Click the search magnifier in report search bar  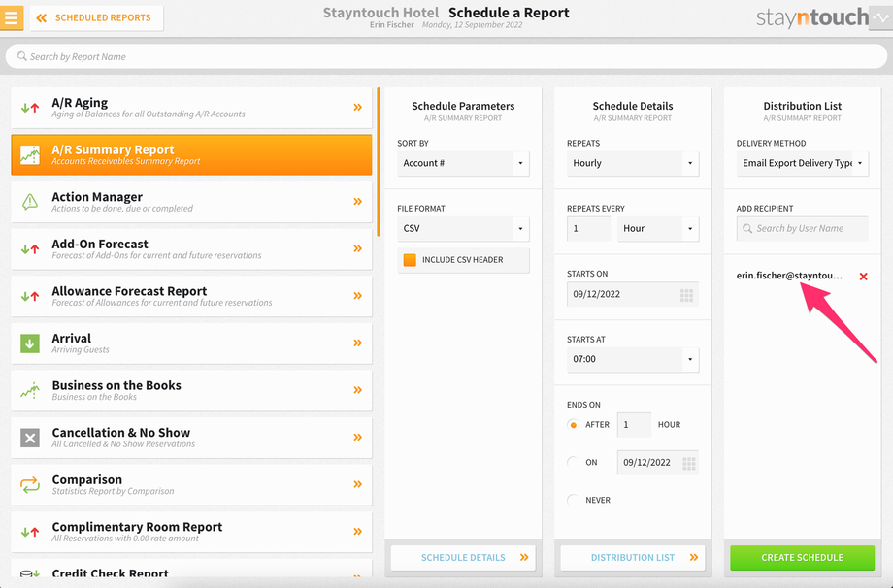21,56
